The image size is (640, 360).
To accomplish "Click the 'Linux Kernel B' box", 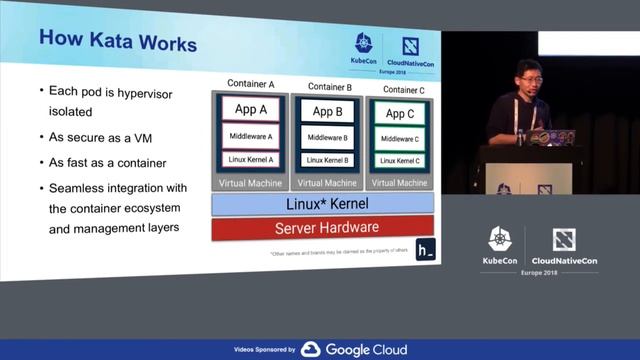I will tap(327, 160).
